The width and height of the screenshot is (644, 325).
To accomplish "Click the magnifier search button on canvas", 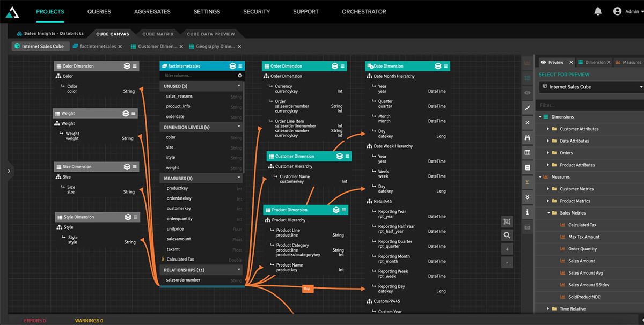I will [x=507, y=235].
